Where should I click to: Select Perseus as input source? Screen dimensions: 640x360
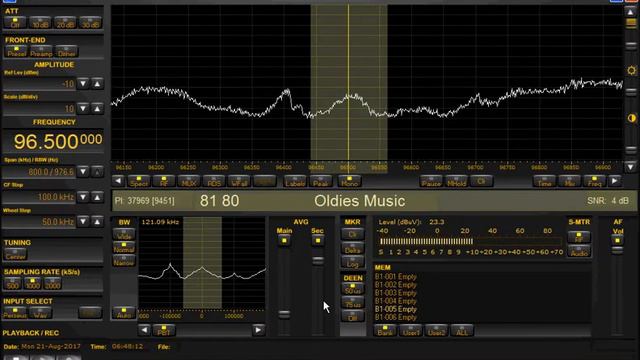pyautogui.click(x=15, y=313)
